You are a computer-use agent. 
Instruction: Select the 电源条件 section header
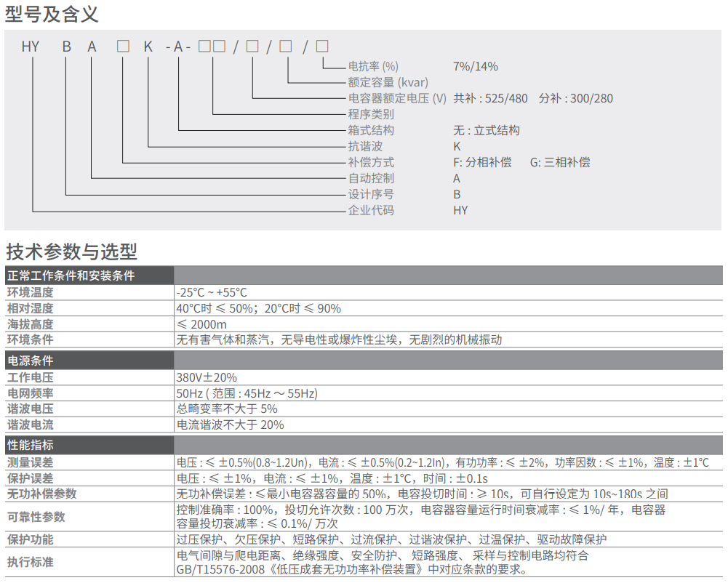click(x=30, y=361)
